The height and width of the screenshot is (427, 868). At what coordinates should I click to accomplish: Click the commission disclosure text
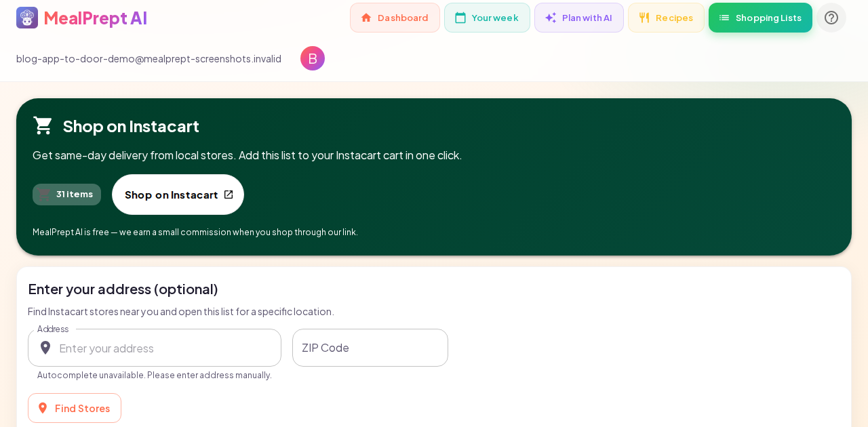point(195,232)
